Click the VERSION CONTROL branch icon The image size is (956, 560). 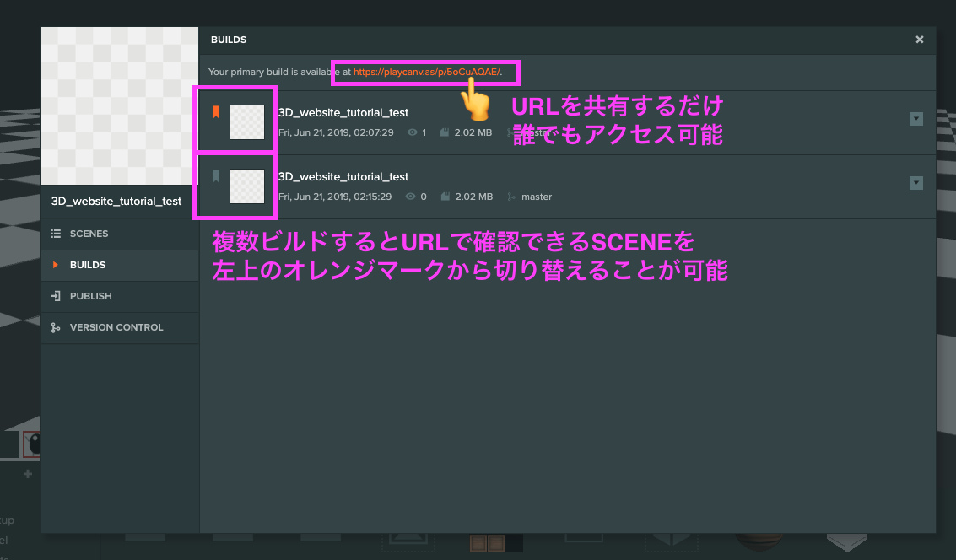56,327
